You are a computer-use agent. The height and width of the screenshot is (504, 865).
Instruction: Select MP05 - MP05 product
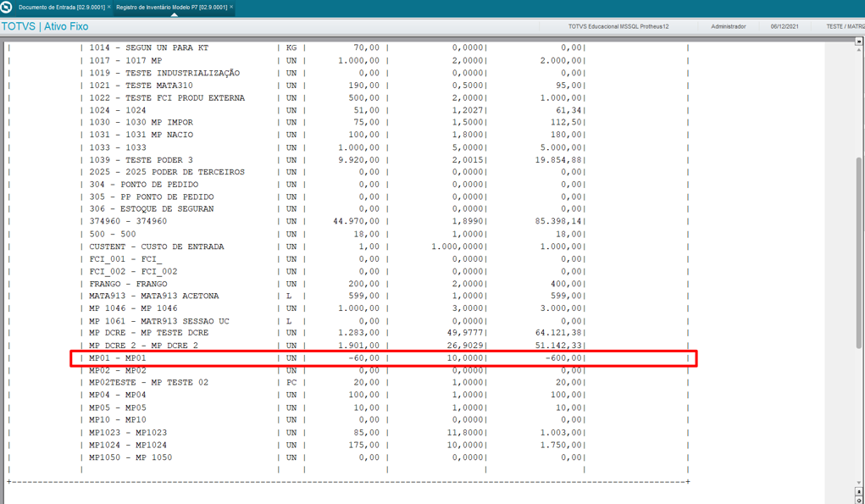[118, 408]
